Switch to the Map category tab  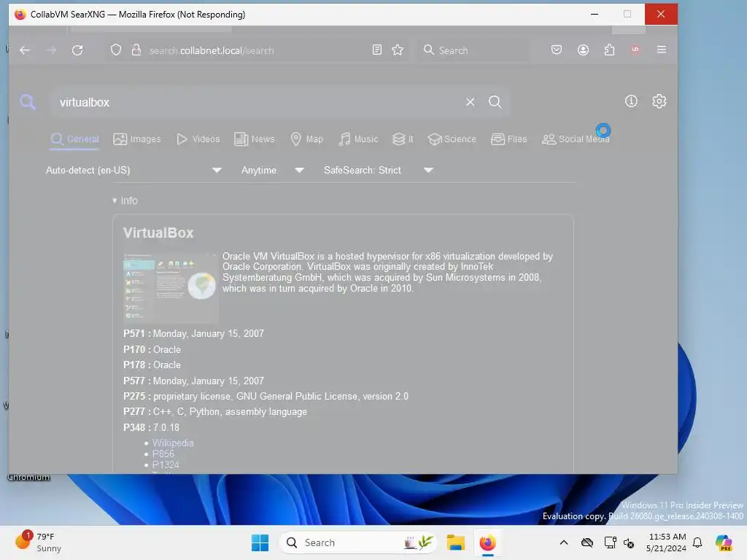pos(307,139)
